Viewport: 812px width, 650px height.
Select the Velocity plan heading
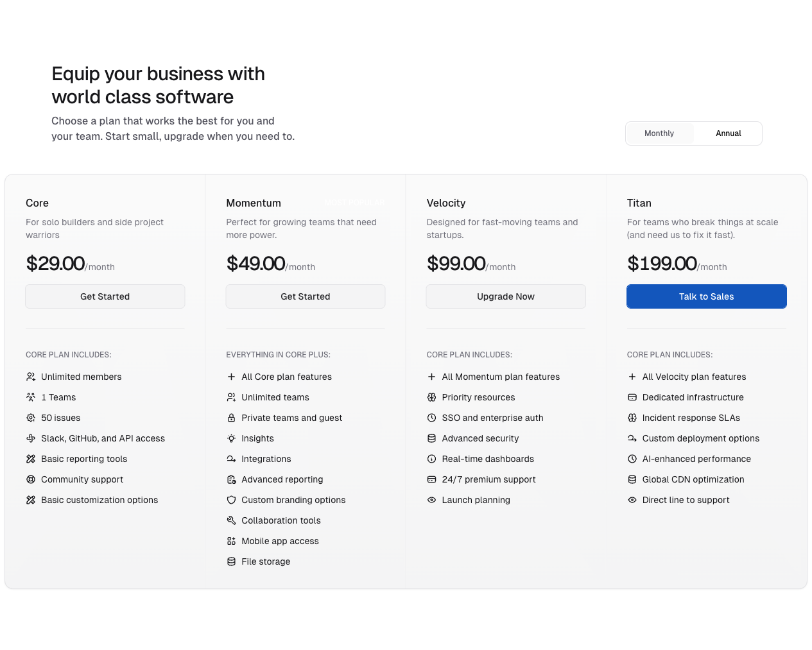coord(446,203)
